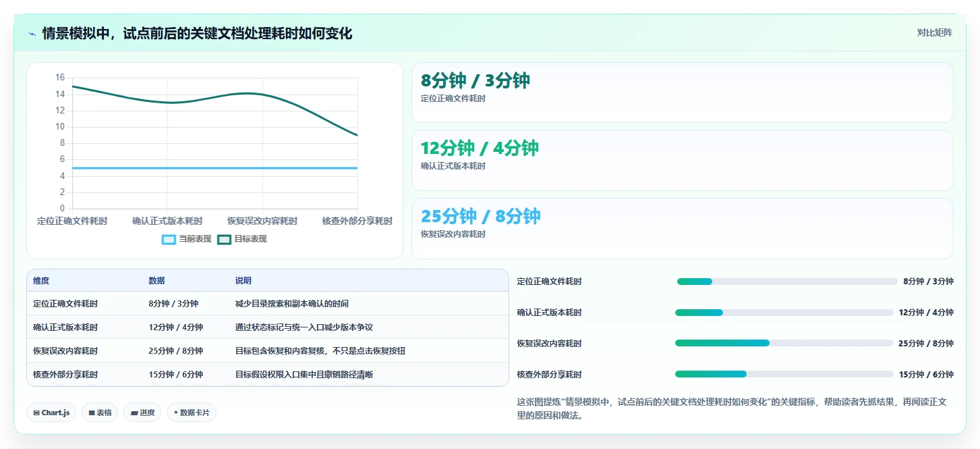Viewport: 980px width, 449px height.
Task: Click the 数据卡片 chip
Action: tap(192, 413)
